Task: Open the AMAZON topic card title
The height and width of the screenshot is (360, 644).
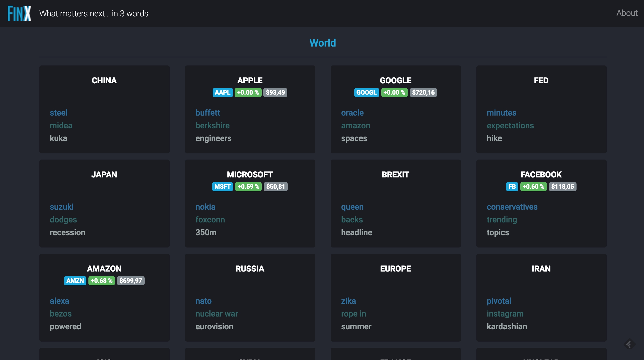Action: click(104, 269)
